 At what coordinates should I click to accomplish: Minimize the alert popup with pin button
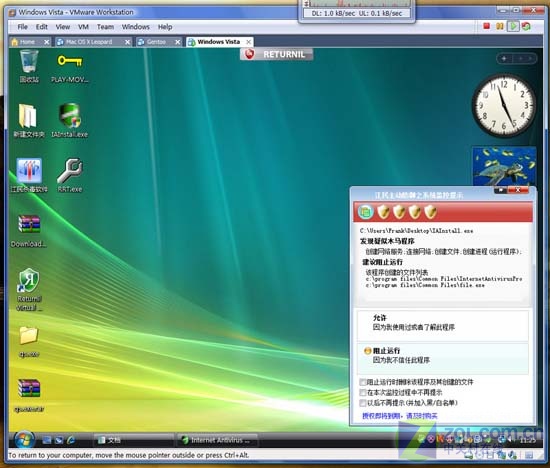pos(500,190)
